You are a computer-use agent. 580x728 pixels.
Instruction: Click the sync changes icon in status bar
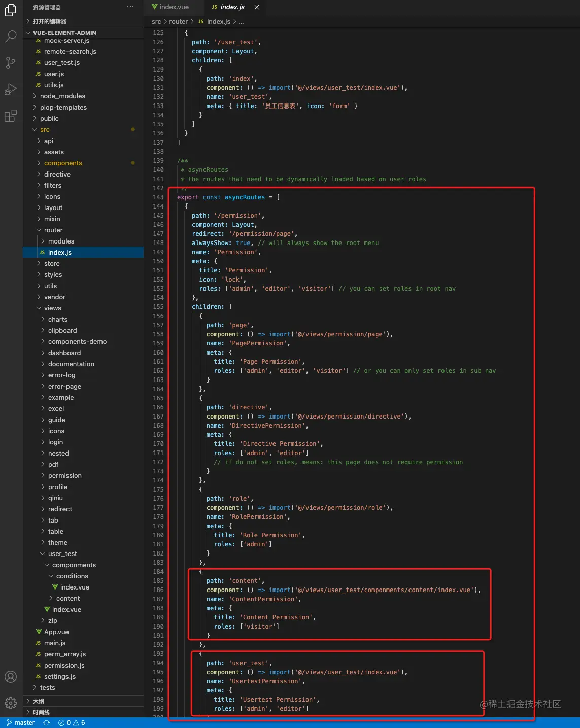pos(46,723)
